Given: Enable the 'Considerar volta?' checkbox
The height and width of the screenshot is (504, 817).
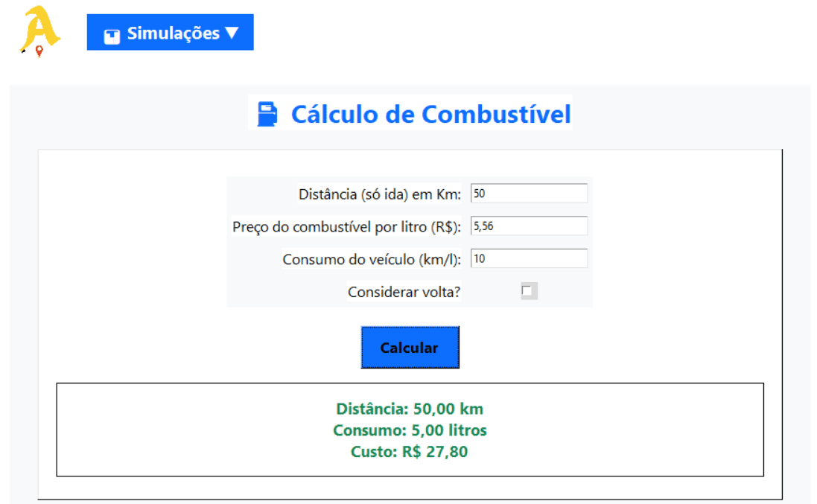Looking at the screenshot, I should point(529,291).
